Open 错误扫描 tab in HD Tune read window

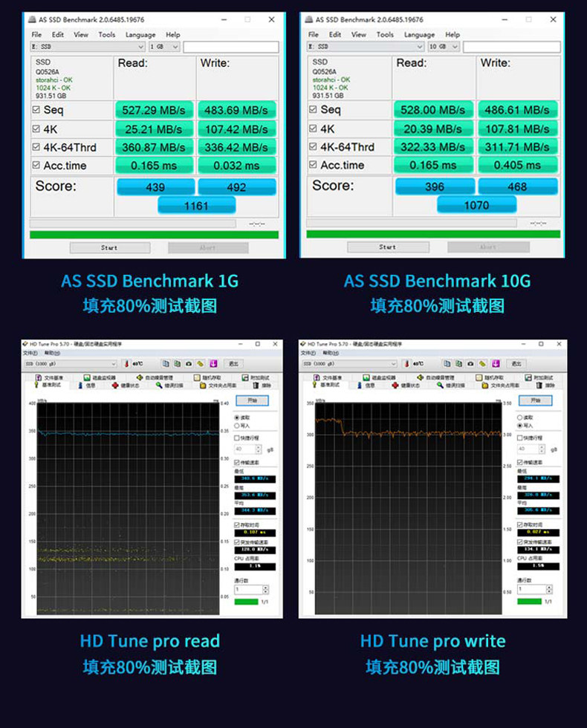pos(169,386)
